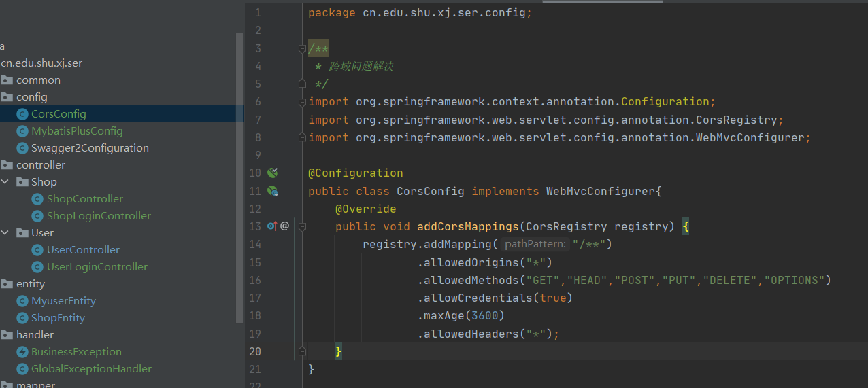Click the @ gutter marker on line 13
868x388 pixels.
pyautogui.click(x=285, y=226)
